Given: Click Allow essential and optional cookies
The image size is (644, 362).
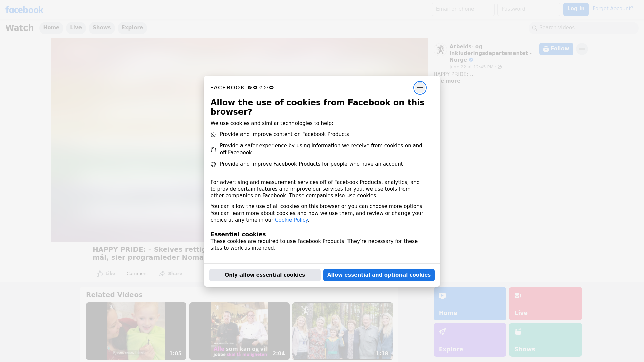Looking at the screenshot, I should pyautogui.click(x=379, y=275).
